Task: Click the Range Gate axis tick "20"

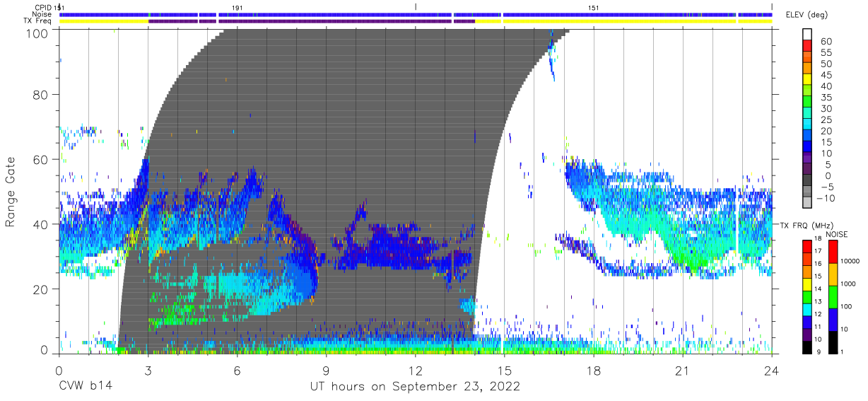Action: click(41, 289)
